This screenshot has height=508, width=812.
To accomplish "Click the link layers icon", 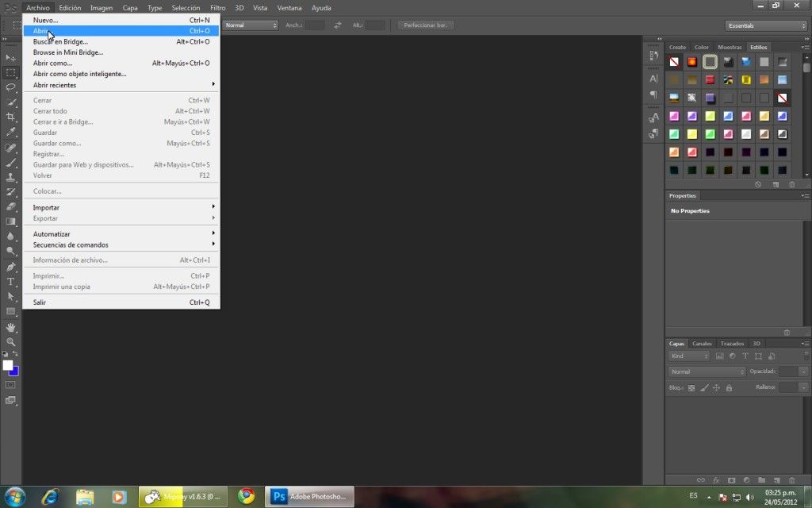I will click(x=701, y=480).
